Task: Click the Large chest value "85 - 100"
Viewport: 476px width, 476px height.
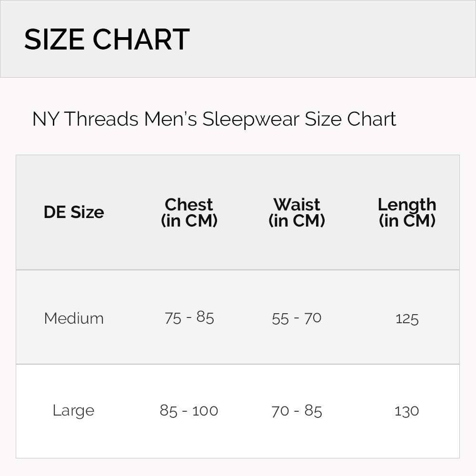Action: [189, 410]
